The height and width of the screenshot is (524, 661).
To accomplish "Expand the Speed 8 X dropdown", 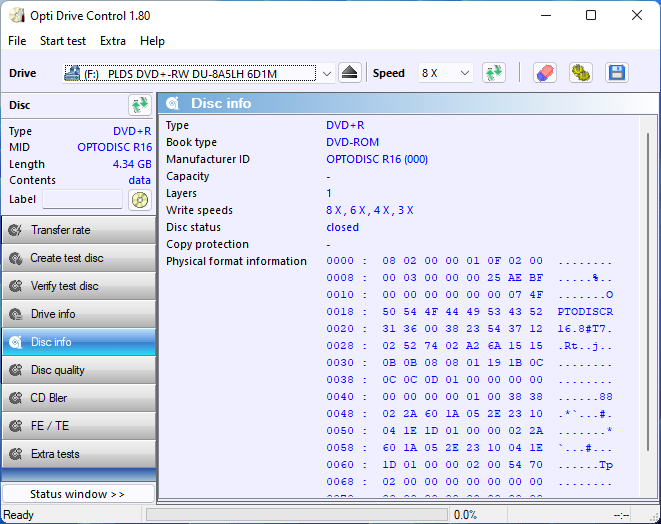I will click(x=465, y=73).
